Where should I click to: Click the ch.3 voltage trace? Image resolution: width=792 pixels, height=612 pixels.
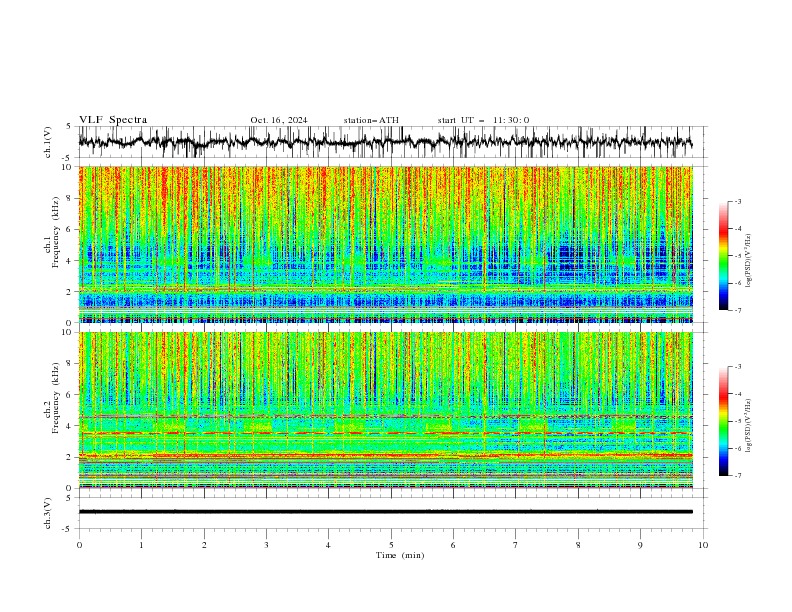385,512
